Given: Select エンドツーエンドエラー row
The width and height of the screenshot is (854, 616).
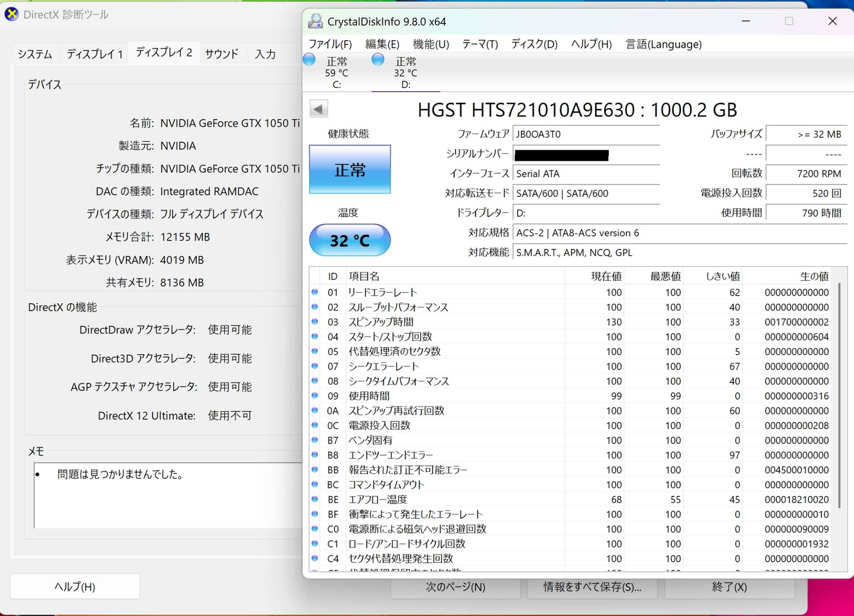Looking at the screenshot, I should click(x=571, y=455).
